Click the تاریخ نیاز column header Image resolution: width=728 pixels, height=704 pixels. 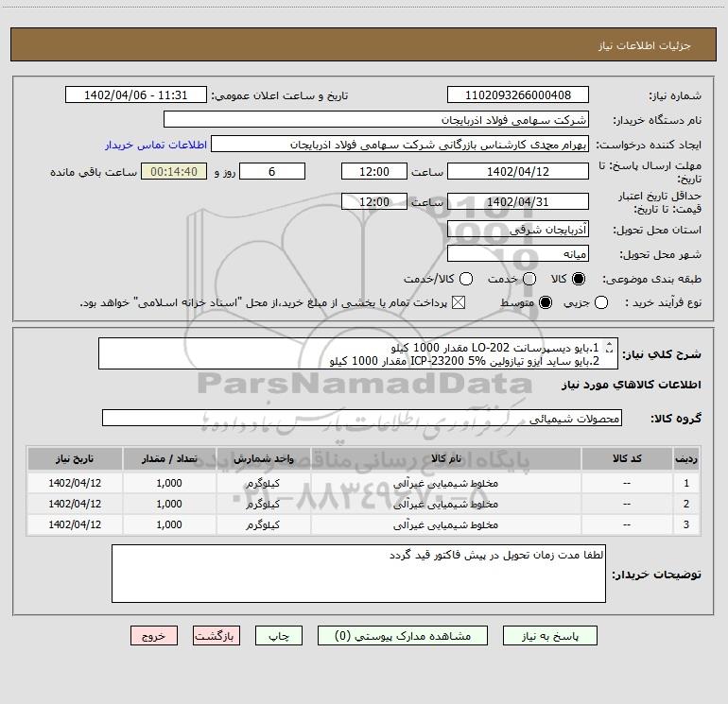pyautogui.click(x=75, y=458)
